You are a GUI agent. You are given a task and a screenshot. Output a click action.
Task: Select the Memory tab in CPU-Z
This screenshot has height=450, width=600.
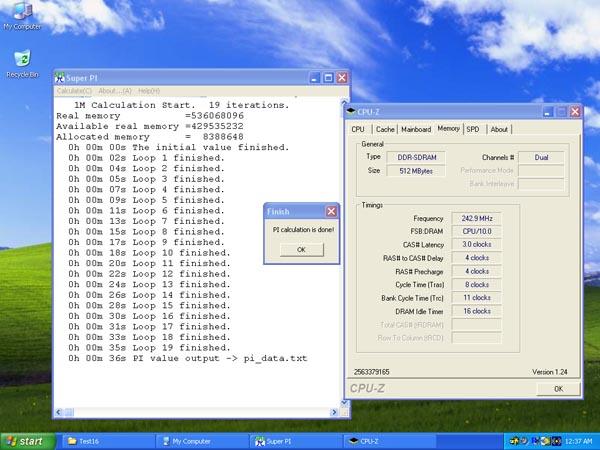[x=448, y=129]
